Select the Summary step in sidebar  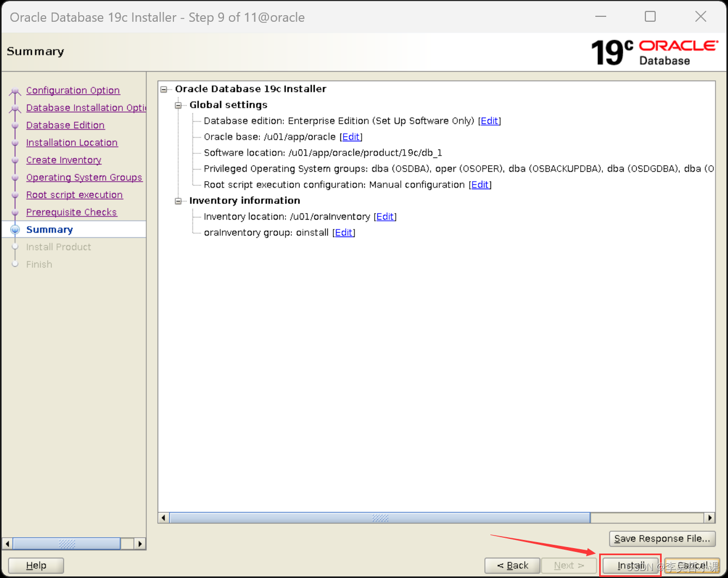49,229
